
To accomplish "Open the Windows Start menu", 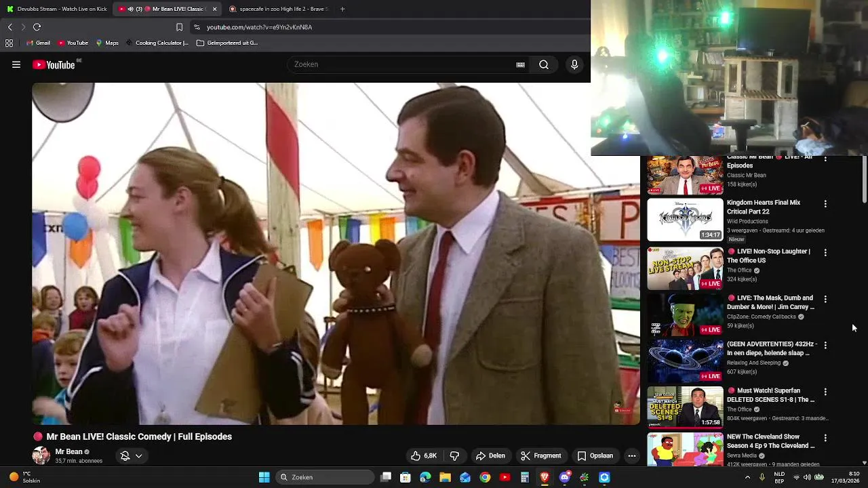I will [264, 477].
